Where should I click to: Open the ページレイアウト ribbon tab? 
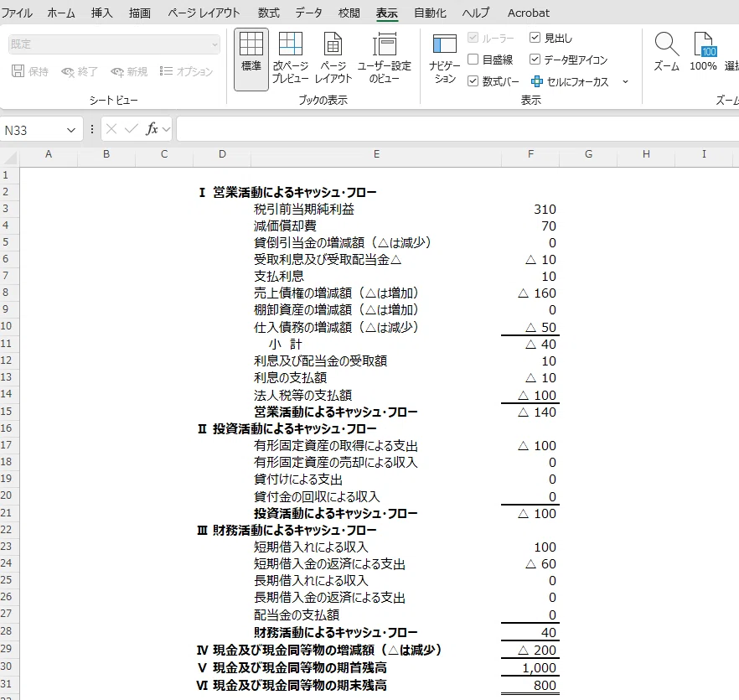pos(204,13)
